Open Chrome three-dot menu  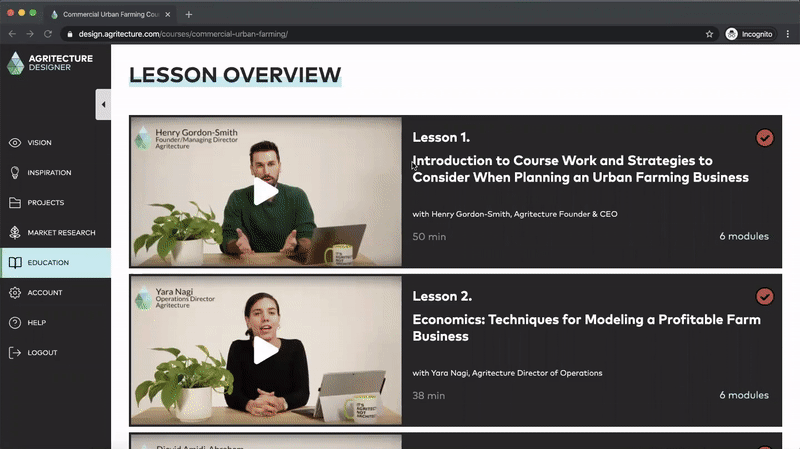tap(788, 34)
